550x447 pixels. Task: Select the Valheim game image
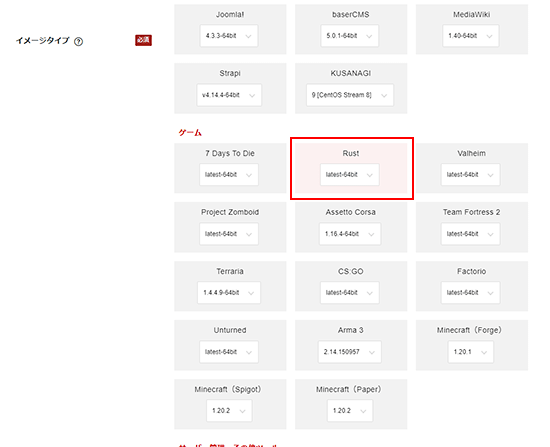472,168
